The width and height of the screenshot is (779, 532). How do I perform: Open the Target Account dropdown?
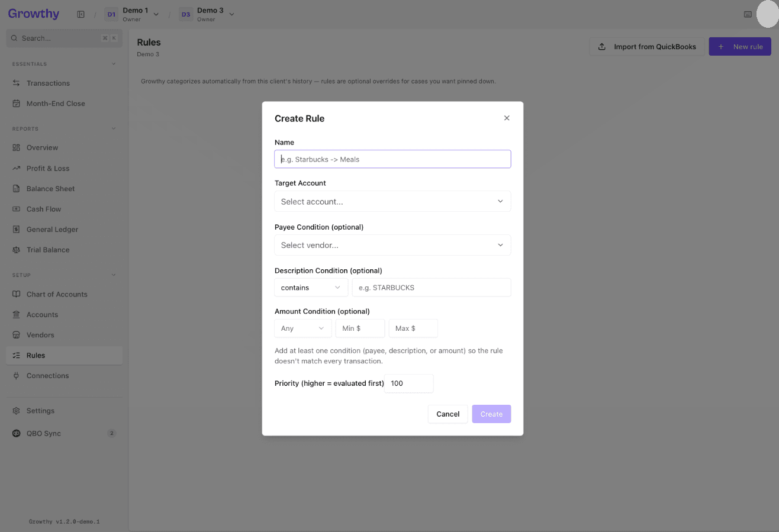point(392,201)
